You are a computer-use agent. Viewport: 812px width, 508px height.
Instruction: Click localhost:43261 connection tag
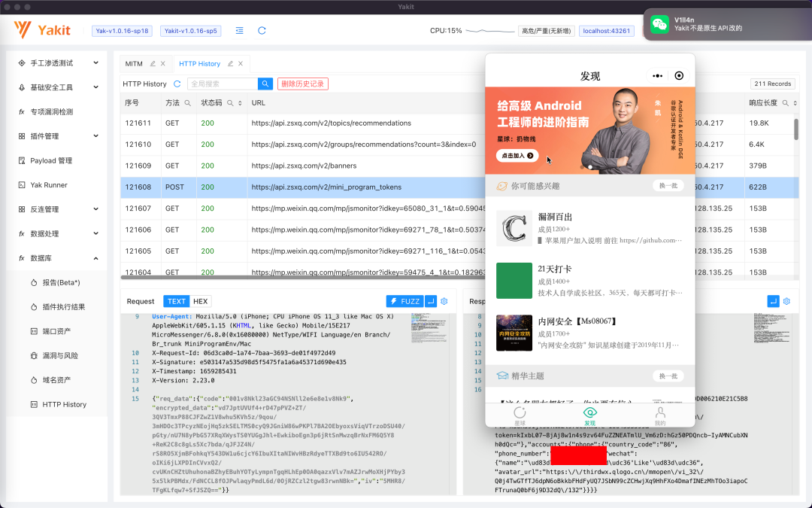[x=607, y=31]
